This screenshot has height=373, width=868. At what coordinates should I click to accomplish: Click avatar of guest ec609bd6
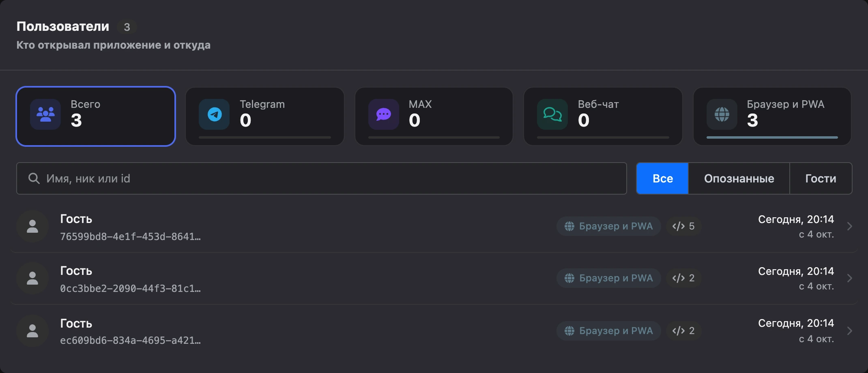[32, 331]
